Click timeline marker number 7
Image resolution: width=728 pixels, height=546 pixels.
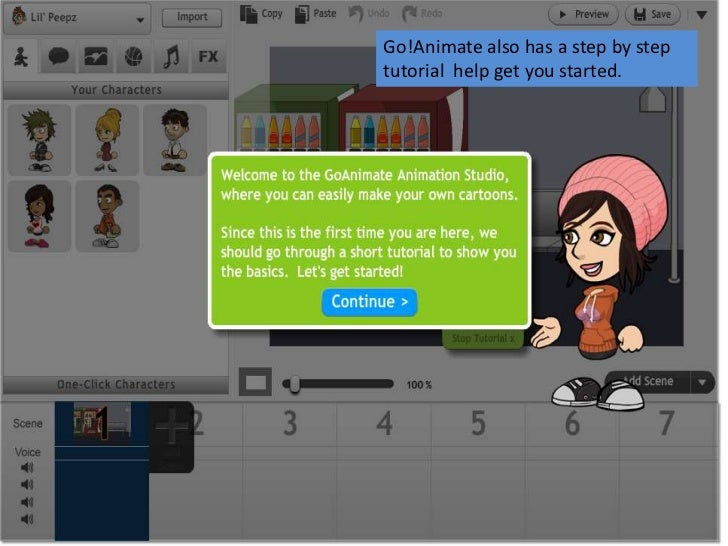[x=667, y=423]
